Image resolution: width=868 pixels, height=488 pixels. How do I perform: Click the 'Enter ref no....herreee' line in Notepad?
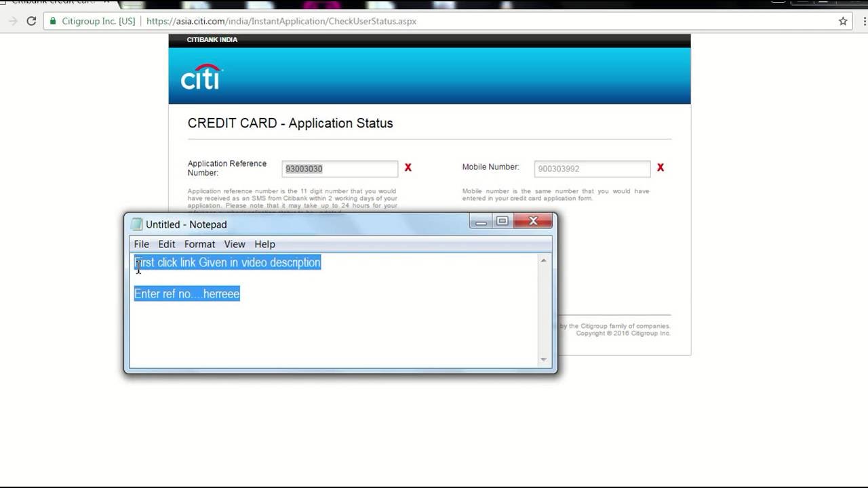(187, 293)
